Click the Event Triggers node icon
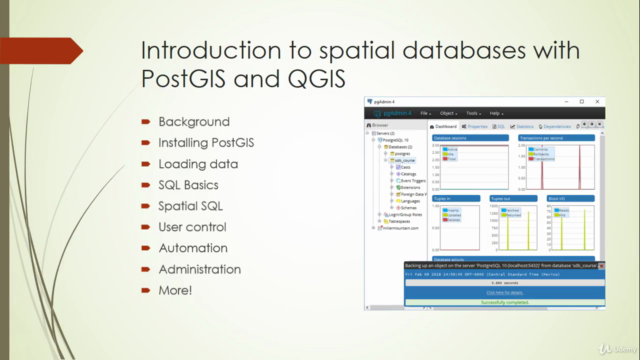Viewport: 640px width, 360px height. point(398,181)
